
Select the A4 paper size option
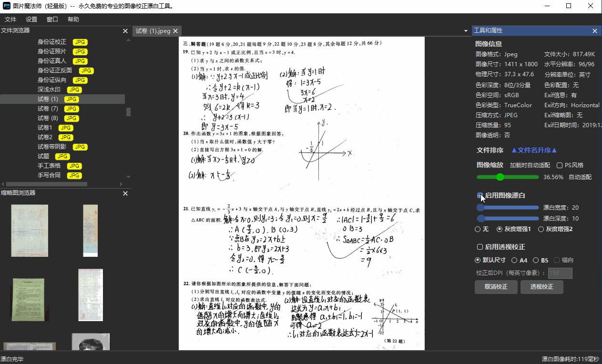point(515,260)
